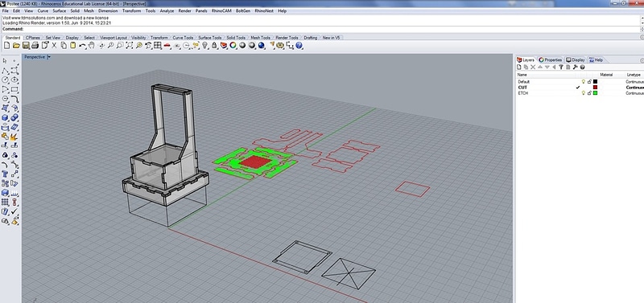
Task: Switch to the Drafting toolbar tab
Action: point(311,38)
